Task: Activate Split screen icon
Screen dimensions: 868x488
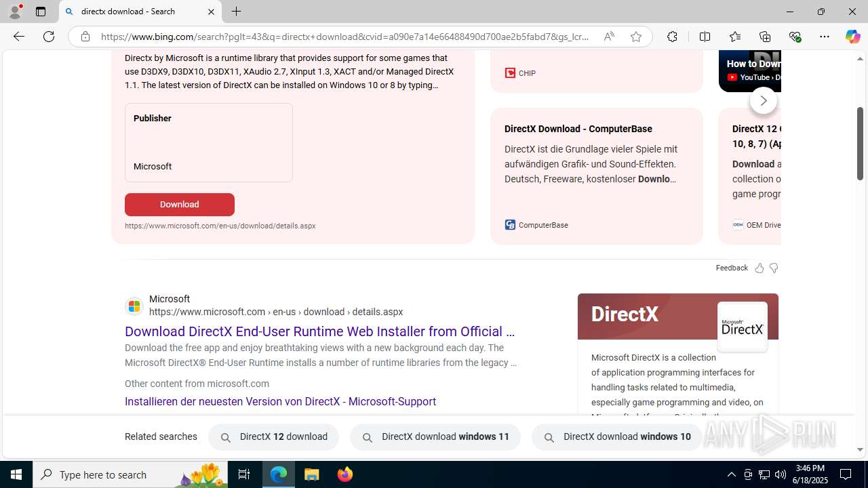Action: (x=705, y=37)
